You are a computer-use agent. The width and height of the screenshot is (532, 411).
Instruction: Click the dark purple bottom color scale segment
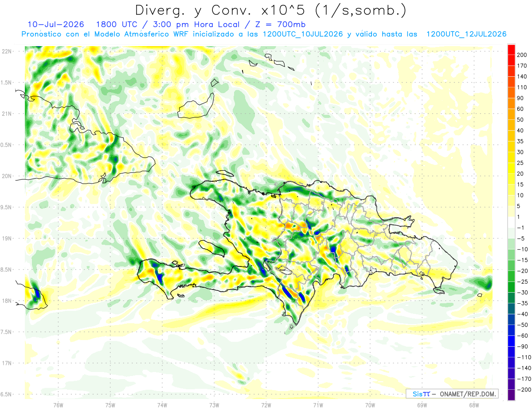click(511, 395)
